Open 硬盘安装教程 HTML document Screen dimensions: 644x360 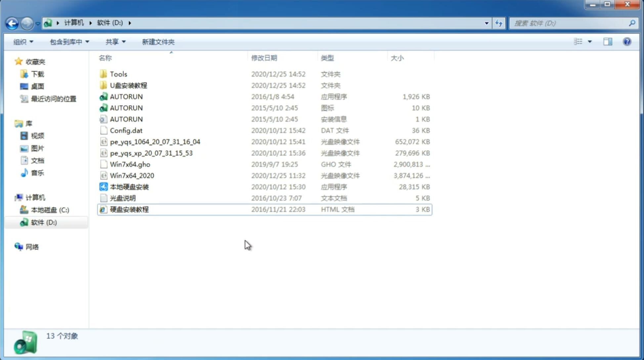coord(129,209)
